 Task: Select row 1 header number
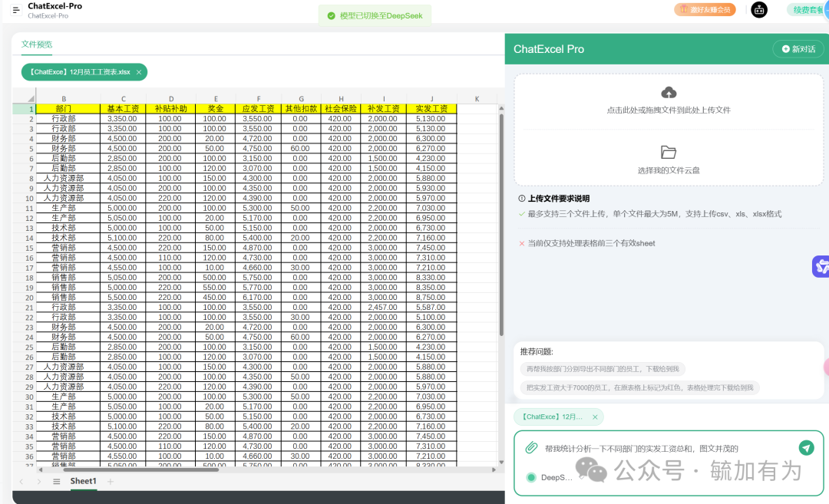(x=24, y=109)
